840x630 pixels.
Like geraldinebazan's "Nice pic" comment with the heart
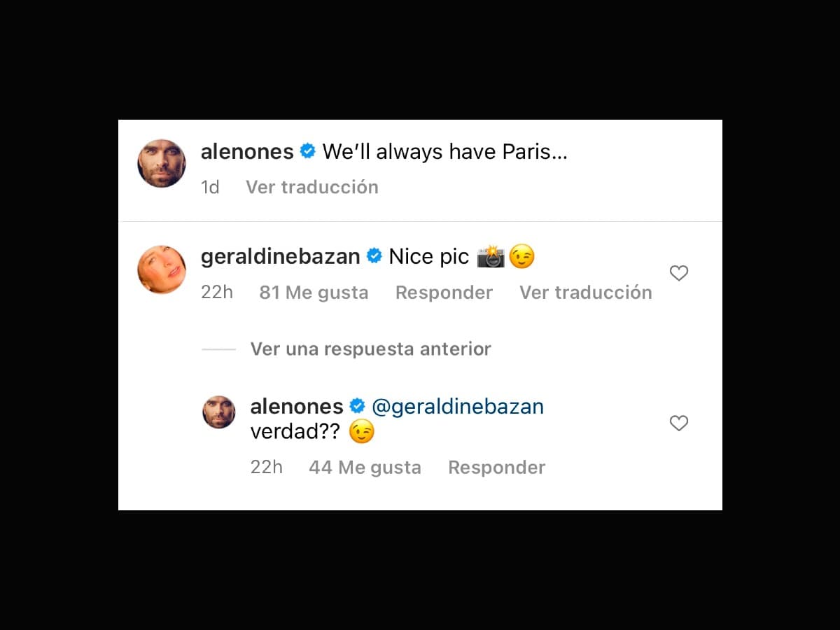pos(678,274)
